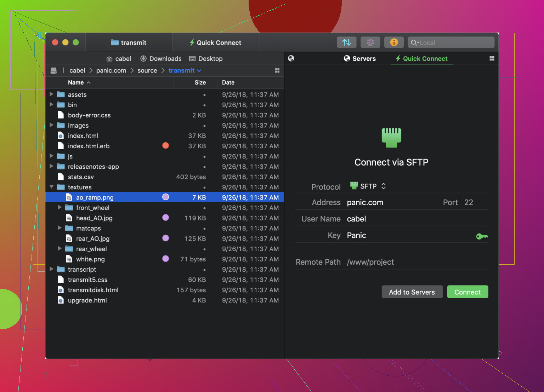Expand the assets folder

point(52,94)
